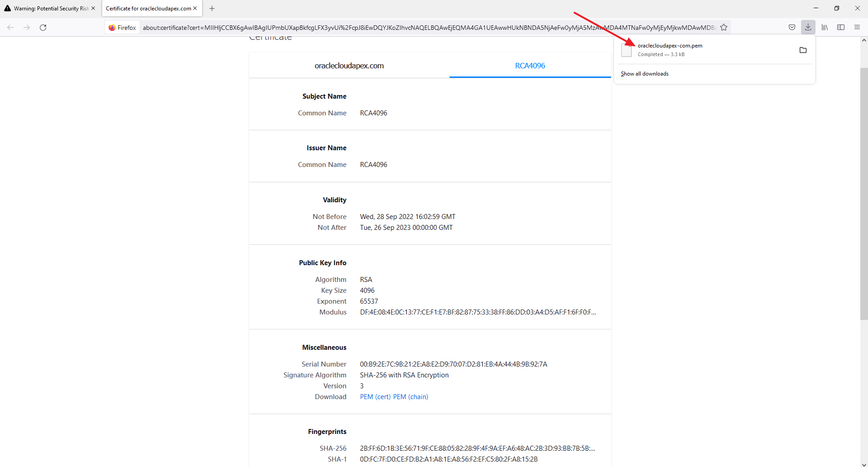Open the Firefox application menu
This screenshot has height=467, width=868.
click(x=857, y=28)
